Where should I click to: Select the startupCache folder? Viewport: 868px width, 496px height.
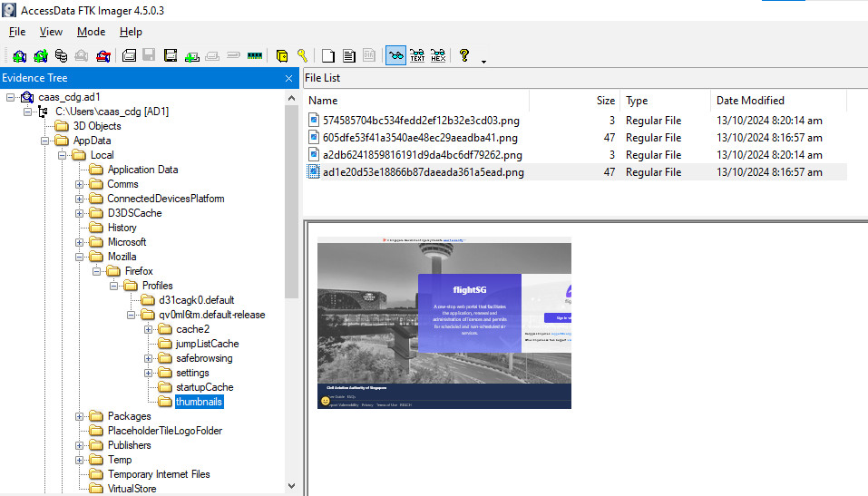click(204, 387)
